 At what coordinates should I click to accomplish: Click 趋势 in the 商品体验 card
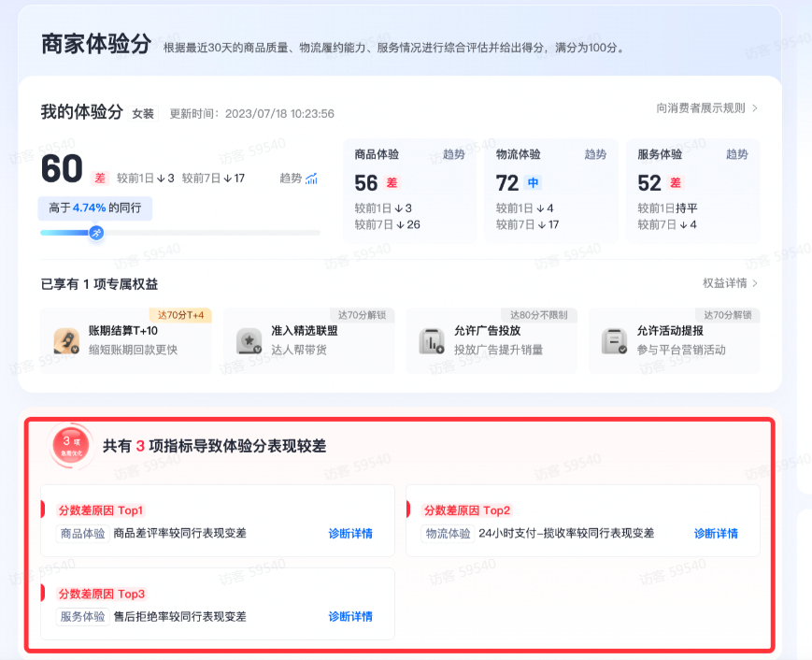(452, 154)
